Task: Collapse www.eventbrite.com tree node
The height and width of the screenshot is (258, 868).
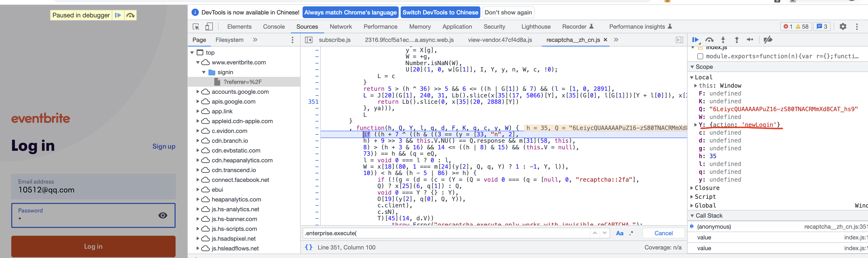Action: [x=198, y=62]
